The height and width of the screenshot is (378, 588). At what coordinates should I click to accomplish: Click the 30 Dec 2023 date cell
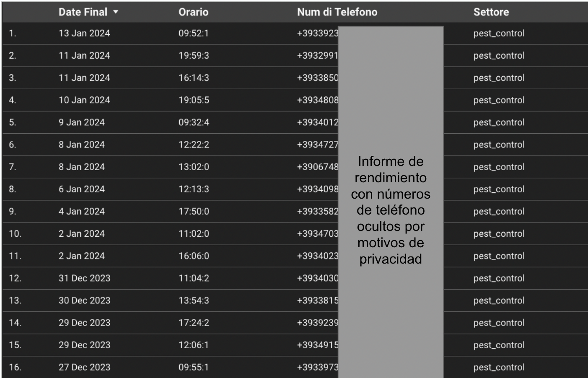[84, 300]
